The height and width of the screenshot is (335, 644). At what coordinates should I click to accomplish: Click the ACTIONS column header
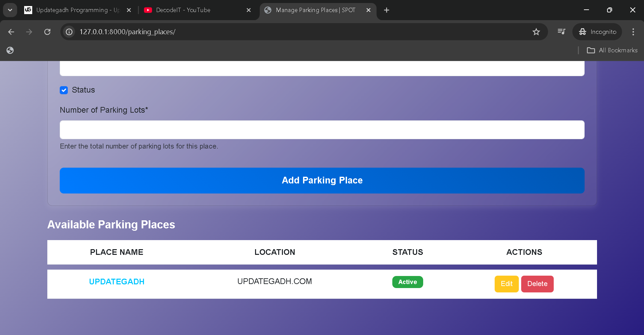[524, 252]
